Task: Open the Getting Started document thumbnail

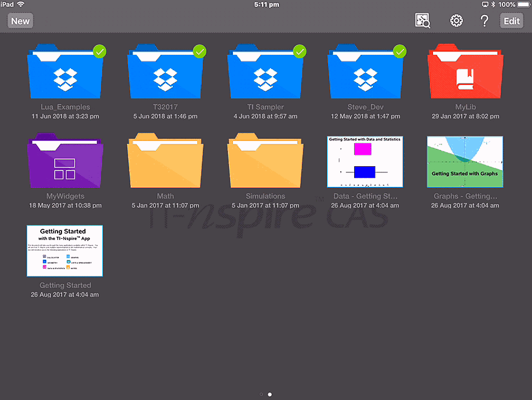Action: click(x=65, y=251)
